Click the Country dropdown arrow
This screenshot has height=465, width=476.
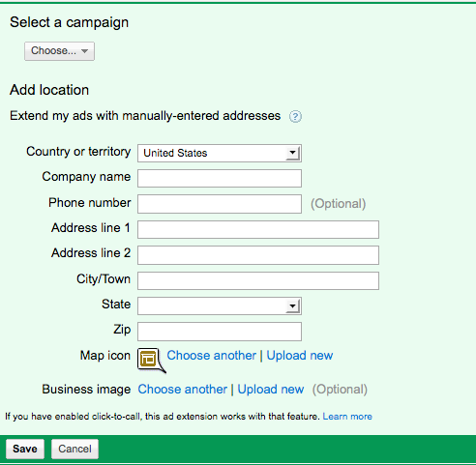pyautogui.click(x=292, y=153)
